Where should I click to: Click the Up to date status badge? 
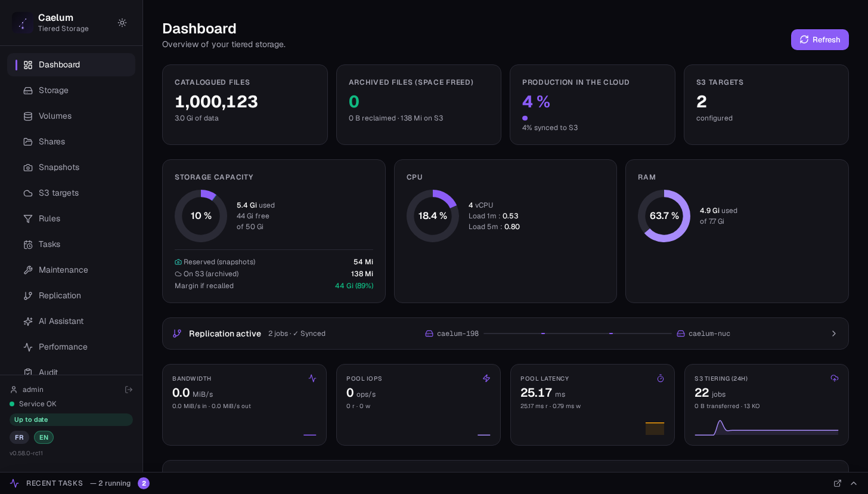pos(71,419)
